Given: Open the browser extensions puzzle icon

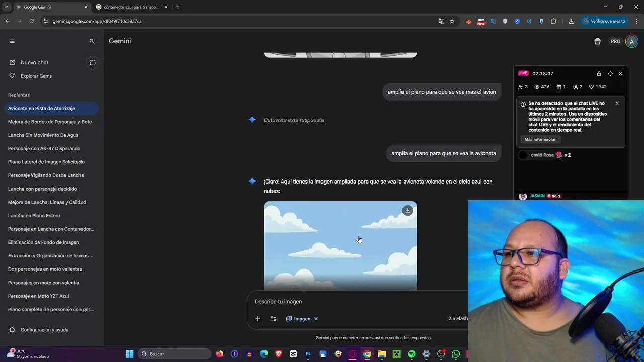Looking at the screenshot, I should click(553, 21).
